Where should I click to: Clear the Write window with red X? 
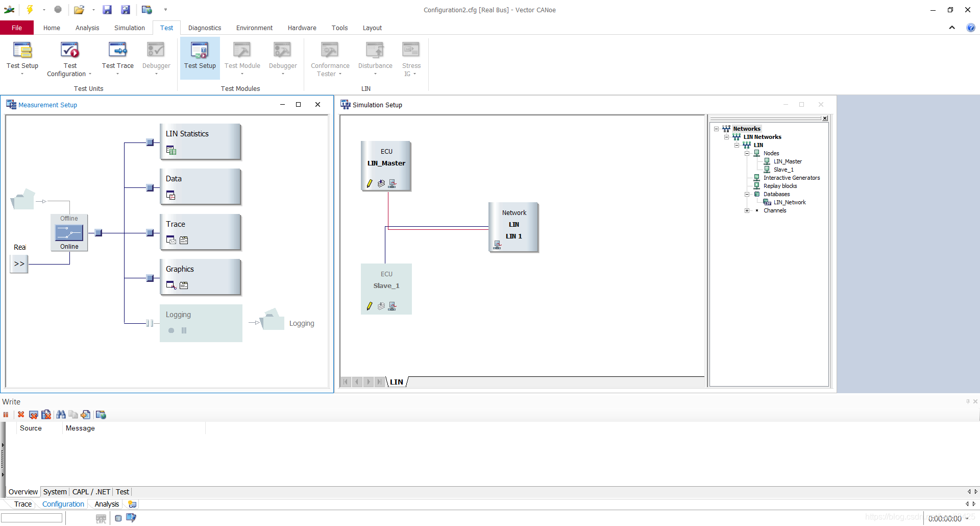click(x=21, y=415)
